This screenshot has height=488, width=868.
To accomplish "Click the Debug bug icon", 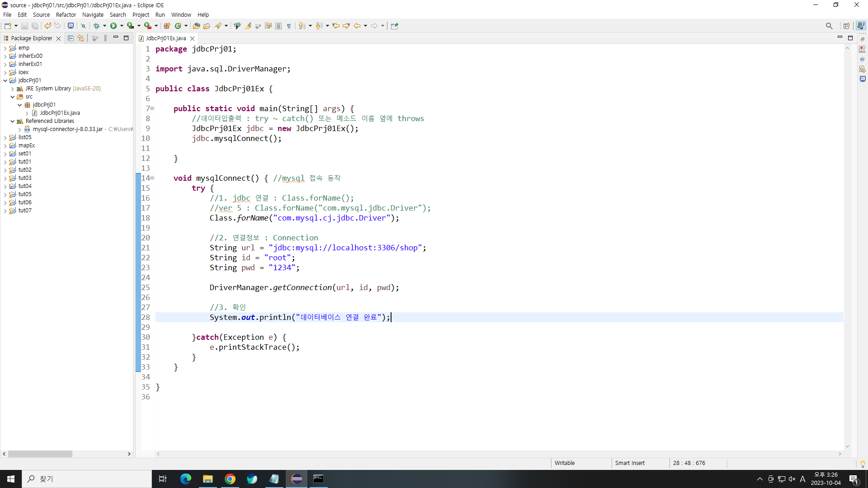I will [x=96, y=26].
